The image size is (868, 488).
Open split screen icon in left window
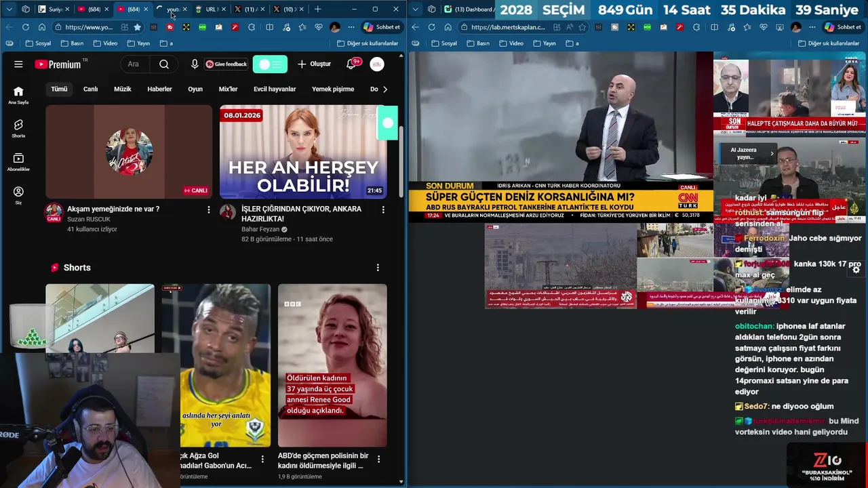point(269,27)
